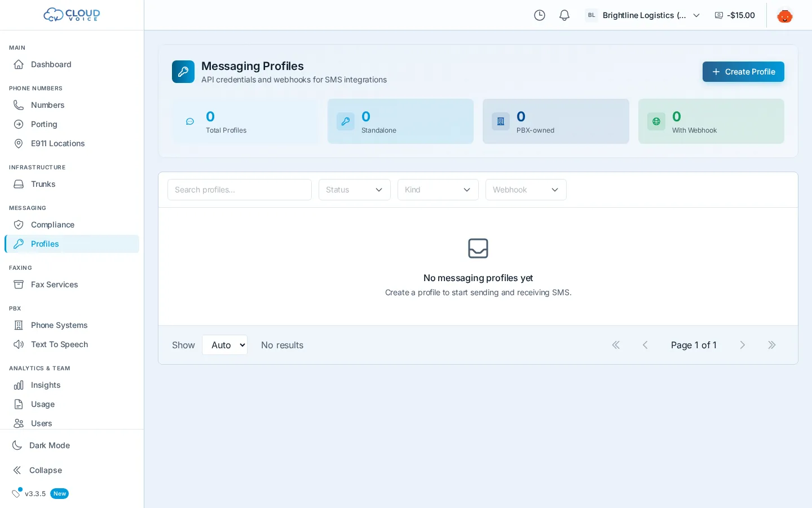
Task: Click the Porting arrow icon
Action: tap(19, 124)
